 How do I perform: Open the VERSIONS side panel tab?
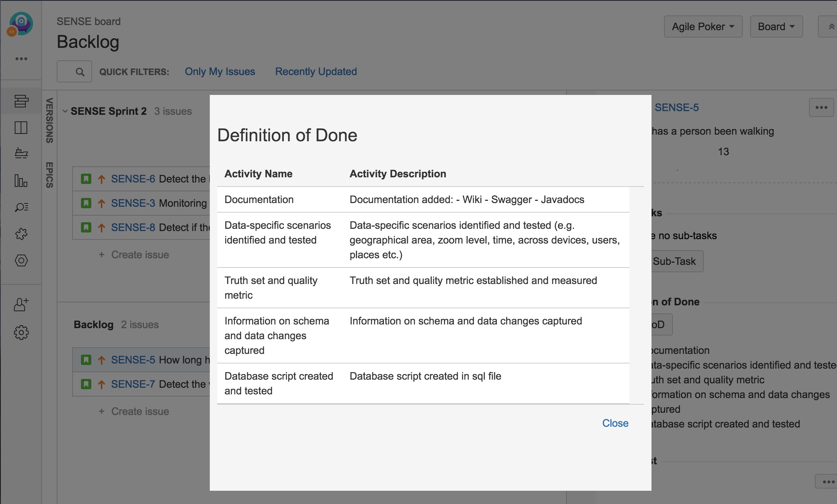click(49, 120)
